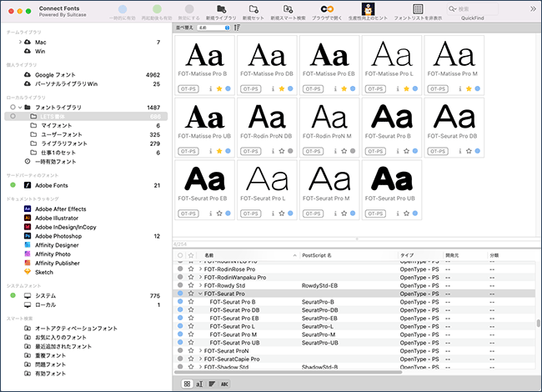
Task: Click the Hide Font List (フォントリストを非表示) icon
Action: [418, 9]
